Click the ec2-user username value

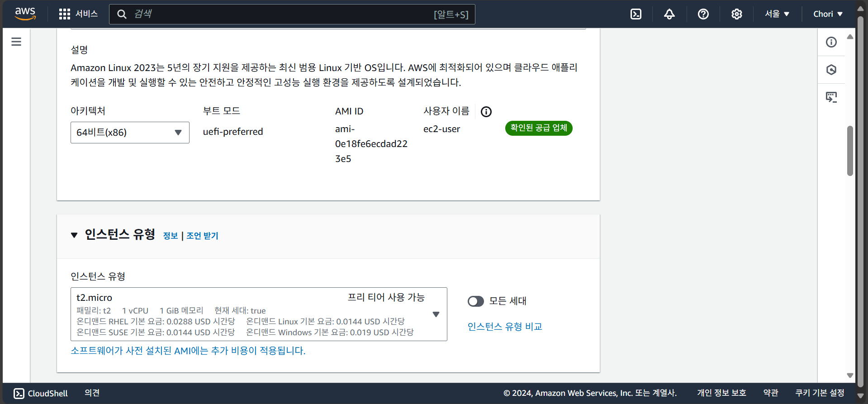point(441,129)
